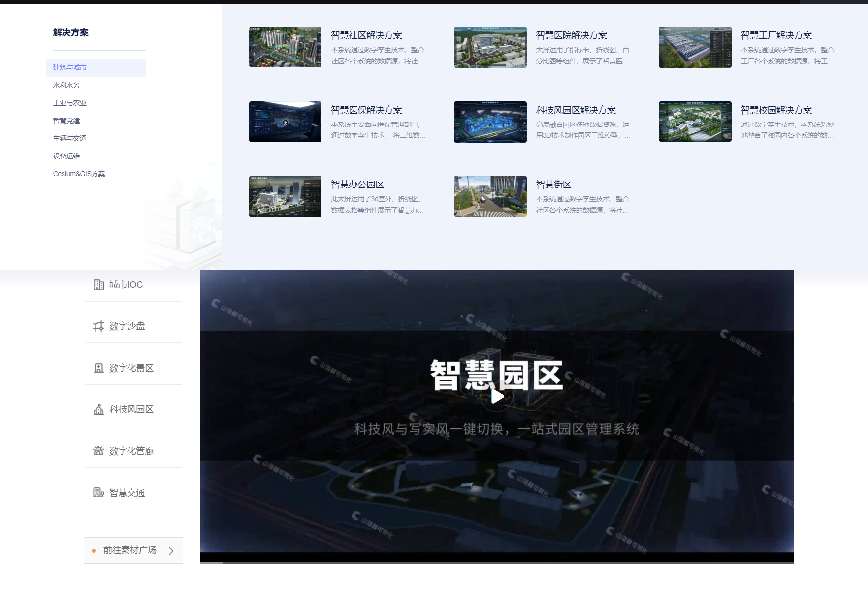The height and width of the screenshot is (590, 868).
Task: Click the chevron arrow beside 前往素材广场
Action: pos(171,551)
